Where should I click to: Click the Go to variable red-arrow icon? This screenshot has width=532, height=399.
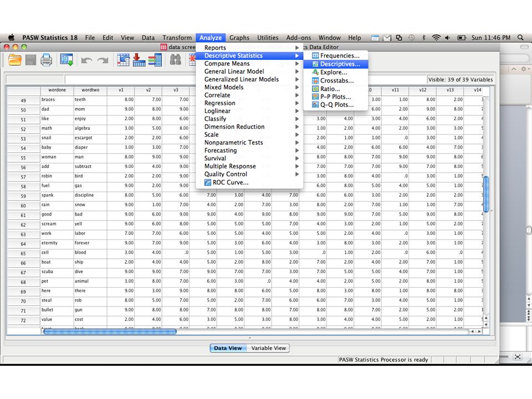click(139, 60)
